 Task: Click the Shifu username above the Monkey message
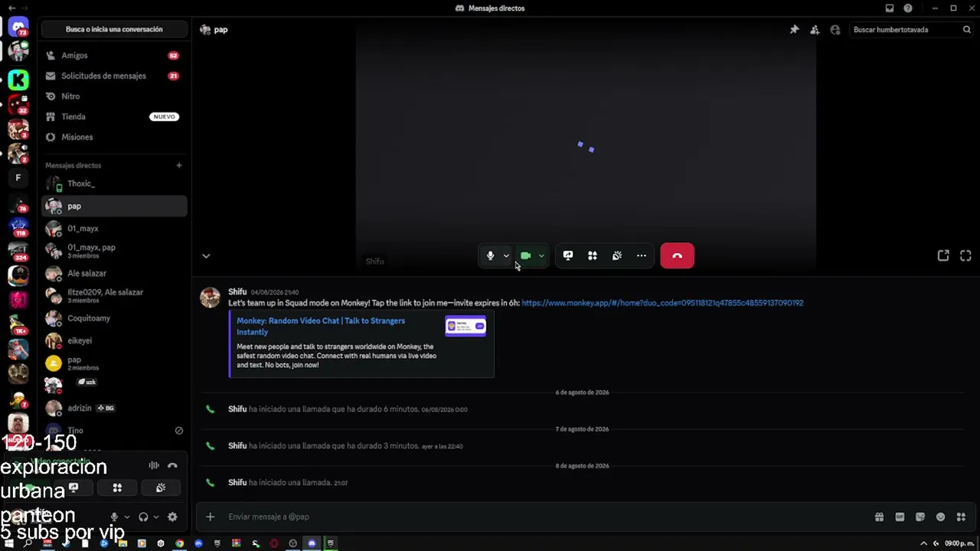click(x=237, y=292)
